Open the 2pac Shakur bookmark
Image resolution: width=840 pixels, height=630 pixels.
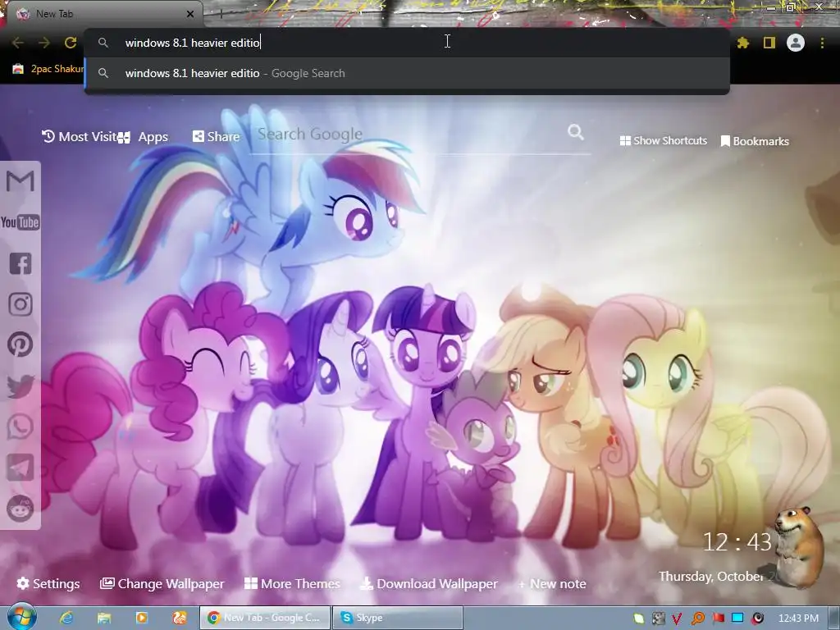point(48,69)
